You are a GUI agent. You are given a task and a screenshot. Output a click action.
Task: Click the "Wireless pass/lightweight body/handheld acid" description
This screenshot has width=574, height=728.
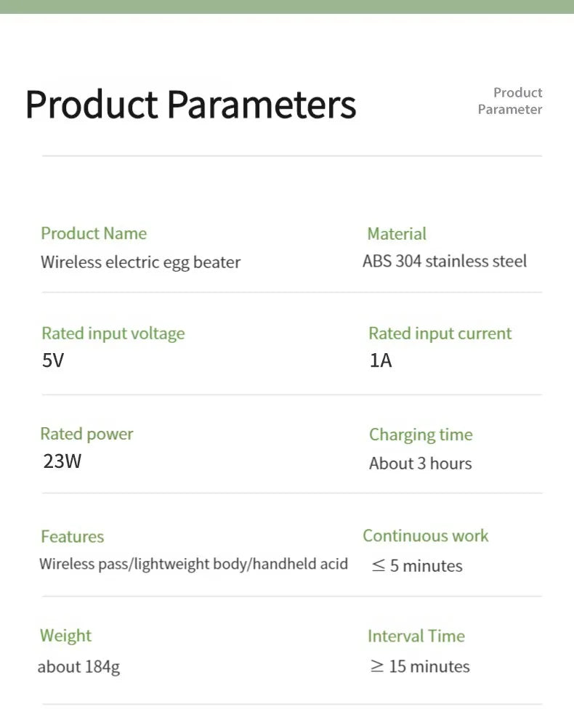(193, 564)
